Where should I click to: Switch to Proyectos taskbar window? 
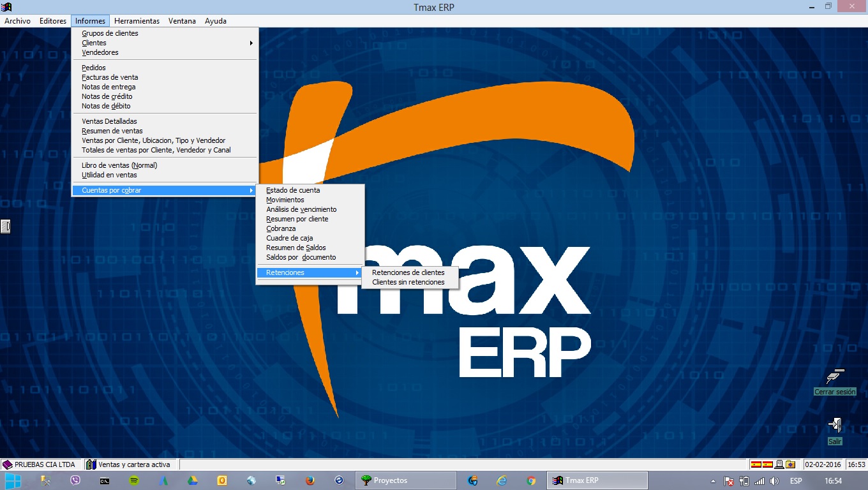[x=406, y=480]
